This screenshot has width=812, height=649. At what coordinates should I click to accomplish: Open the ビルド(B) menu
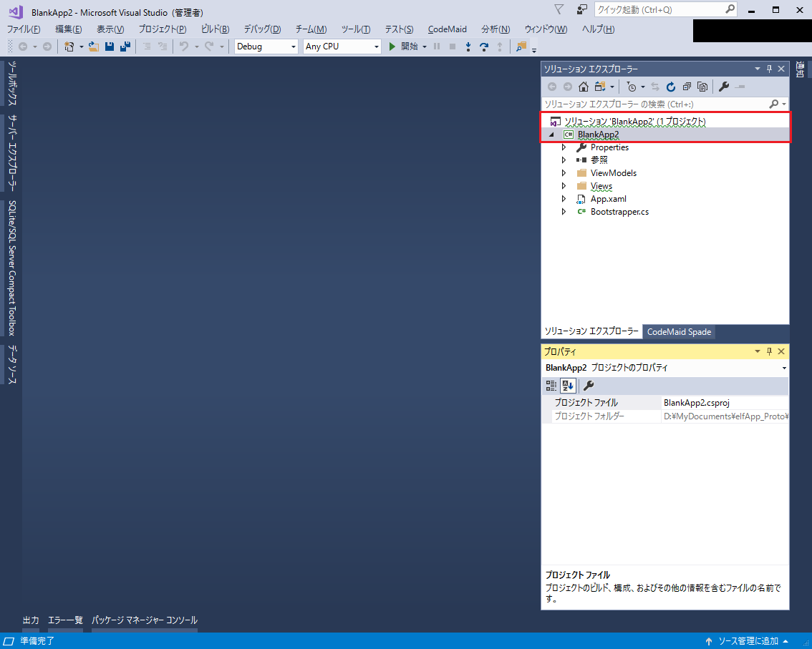pos(215,29)
